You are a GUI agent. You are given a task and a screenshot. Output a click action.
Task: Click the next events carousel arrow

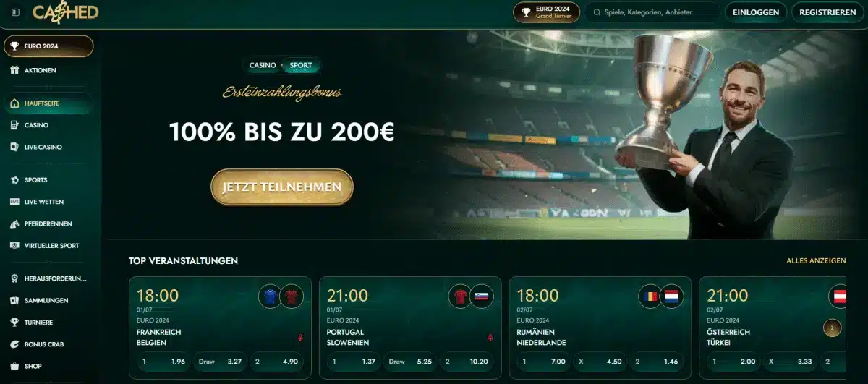coord(833,328)
